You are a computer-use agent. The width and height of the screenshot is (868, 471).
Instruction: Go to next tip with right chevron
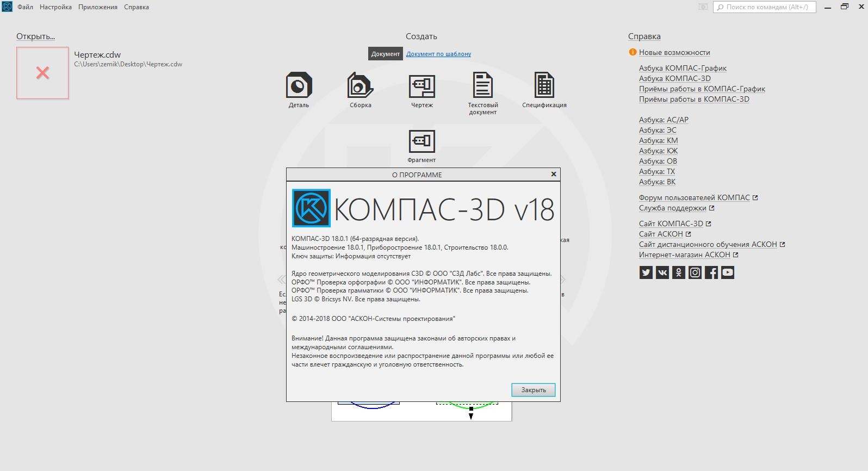click(x=563, y=280)
